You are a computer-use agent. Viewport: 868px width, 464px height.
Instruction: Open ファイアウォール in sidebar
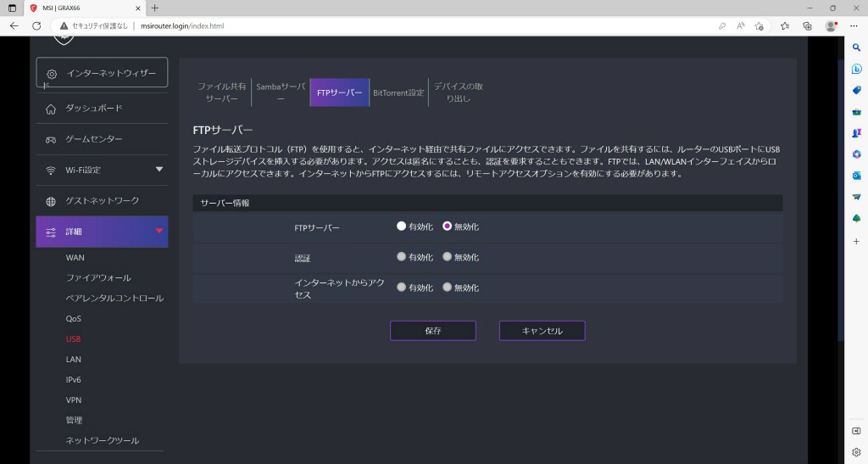tap(98, 278)
